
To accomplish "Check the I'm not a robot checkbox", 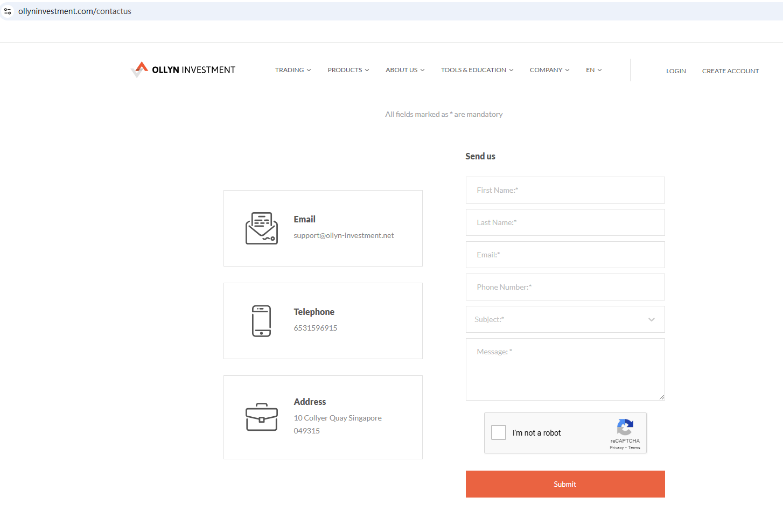I will click(499, 432).
